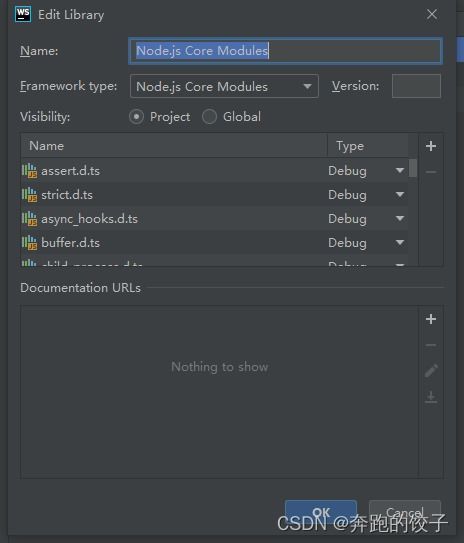Image resolution: width=464 pixels, height=543 pixels.
Task: Open Type dropdown for strict.d.ts
Action: [x=400, y=195]
